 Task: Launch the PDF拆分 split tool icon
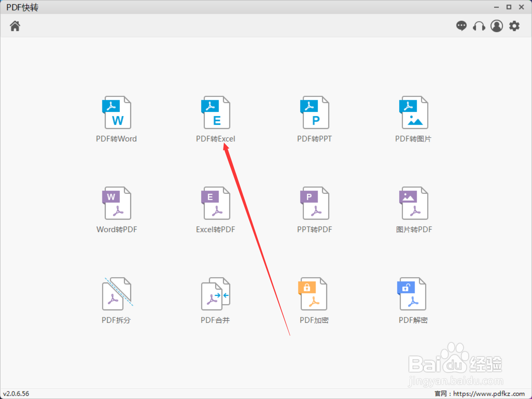117,294
